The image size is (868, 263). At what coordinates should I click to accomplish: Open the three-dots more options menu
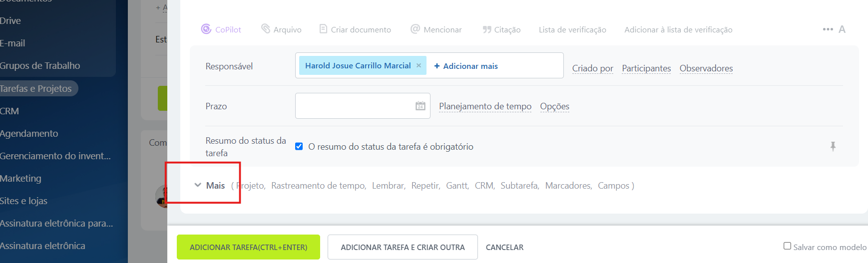828,29
